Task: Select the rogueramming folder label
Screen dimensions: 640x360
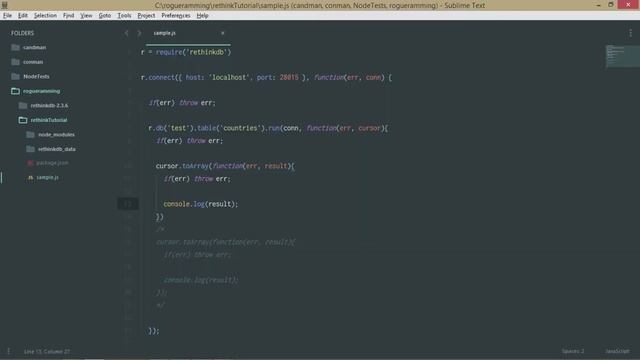Action: (x=41, y=91)
